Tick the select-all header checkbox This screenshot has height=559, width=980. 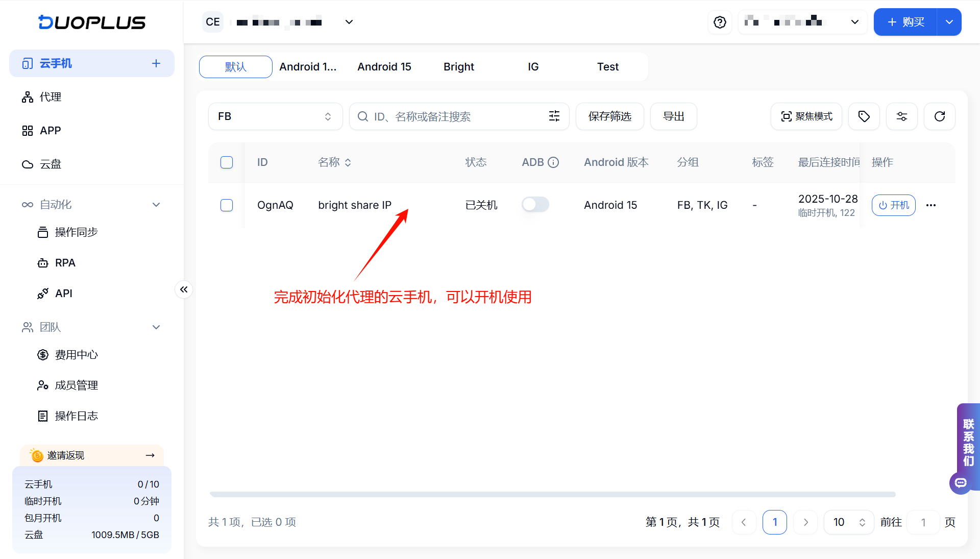(x=227, y=162)
